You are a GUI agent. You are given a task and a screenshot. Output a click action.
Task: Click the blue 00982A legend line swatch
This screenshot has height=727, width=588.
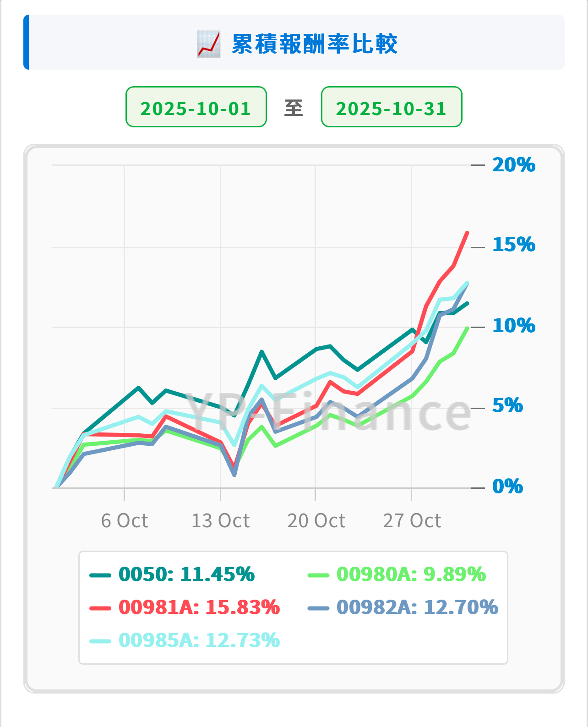pos(318,608)
